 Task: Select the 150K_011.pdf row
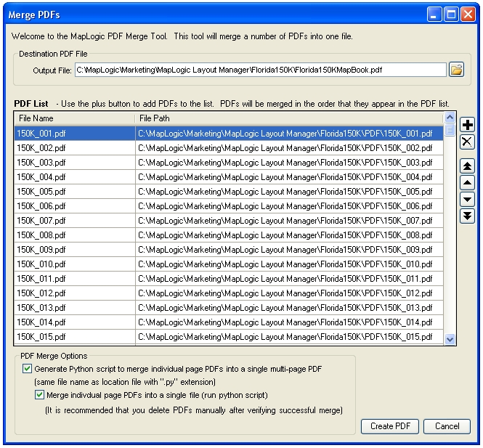pos(229,279)
